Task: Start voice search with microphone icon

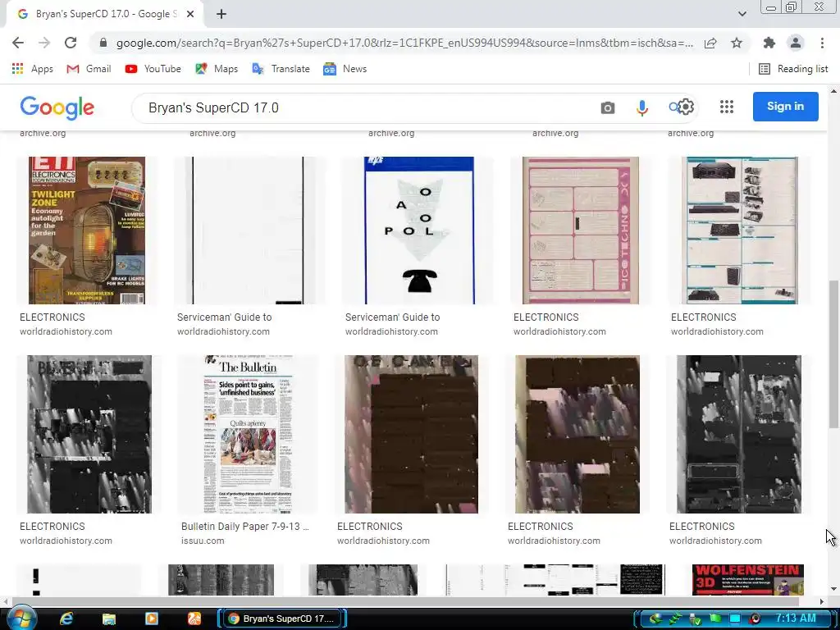Action: tap(641, 107)
